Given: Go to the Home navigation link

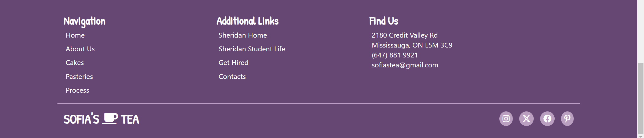Looking at the screenshot, I should pos(75,35).
